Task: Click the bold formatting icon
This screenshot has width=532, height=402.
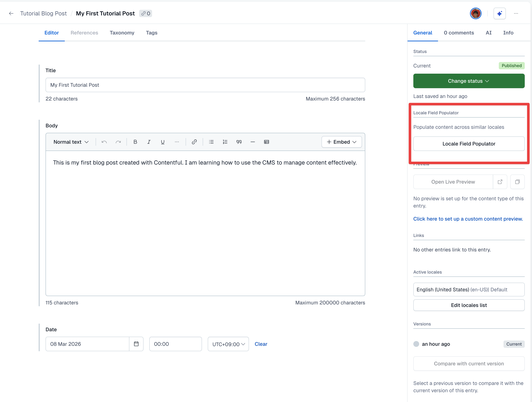Action: pyautogui.click(x=135, y=142)
